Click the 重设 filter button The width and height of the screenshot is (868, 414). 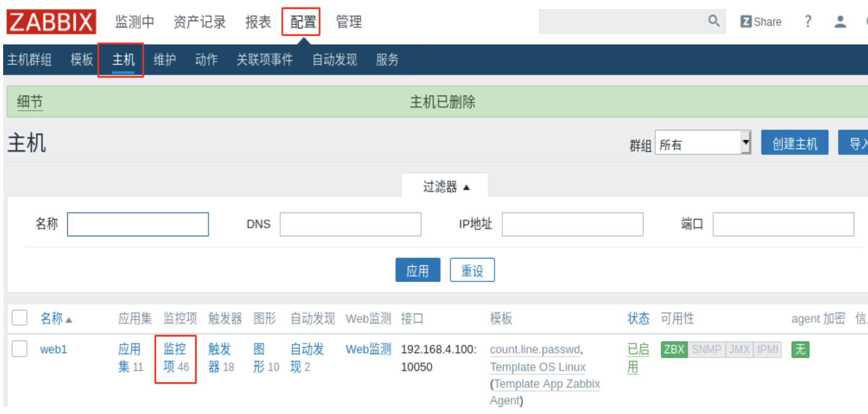472,270
